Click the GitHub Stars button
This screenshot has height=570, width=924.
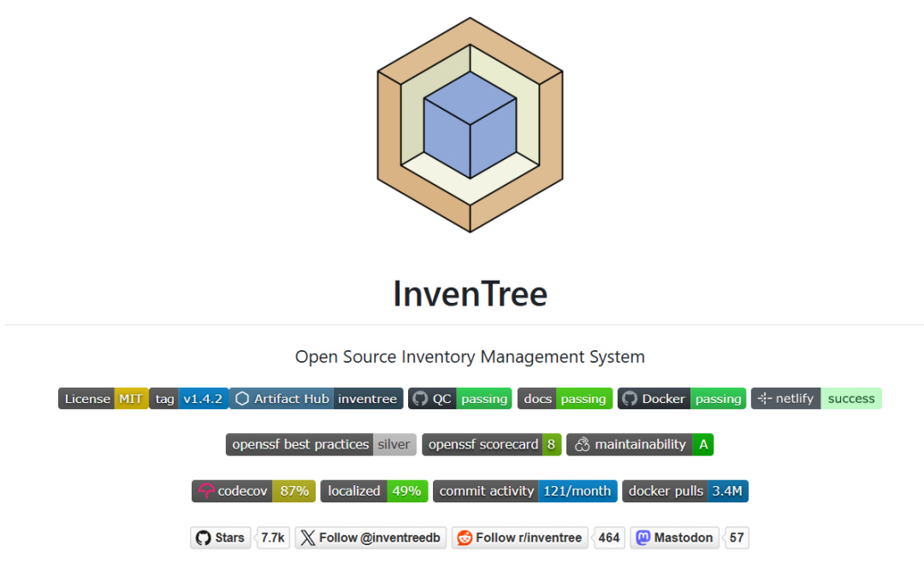pyautogui.click(x=221, y=537)
